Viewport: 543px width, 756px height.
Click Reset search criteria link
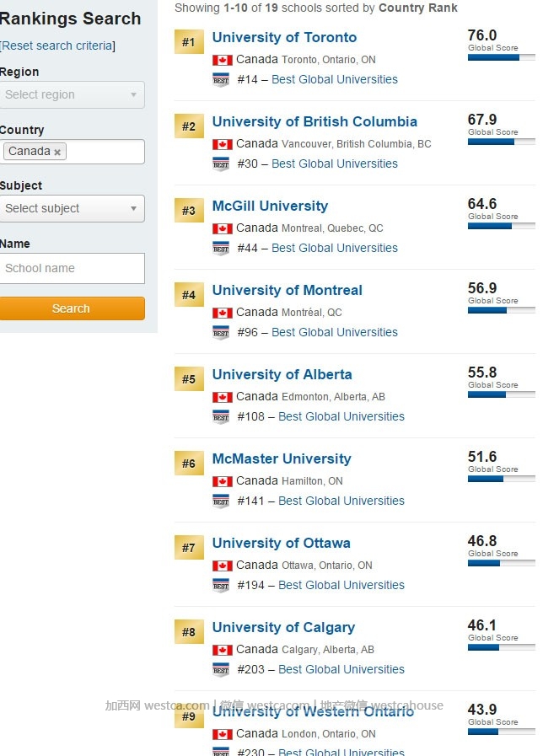[x=58, y=46]
